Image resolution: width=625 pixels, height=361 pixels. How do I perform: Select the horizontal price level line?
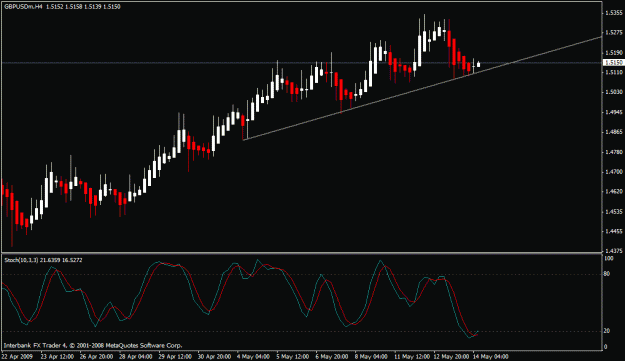301,63
